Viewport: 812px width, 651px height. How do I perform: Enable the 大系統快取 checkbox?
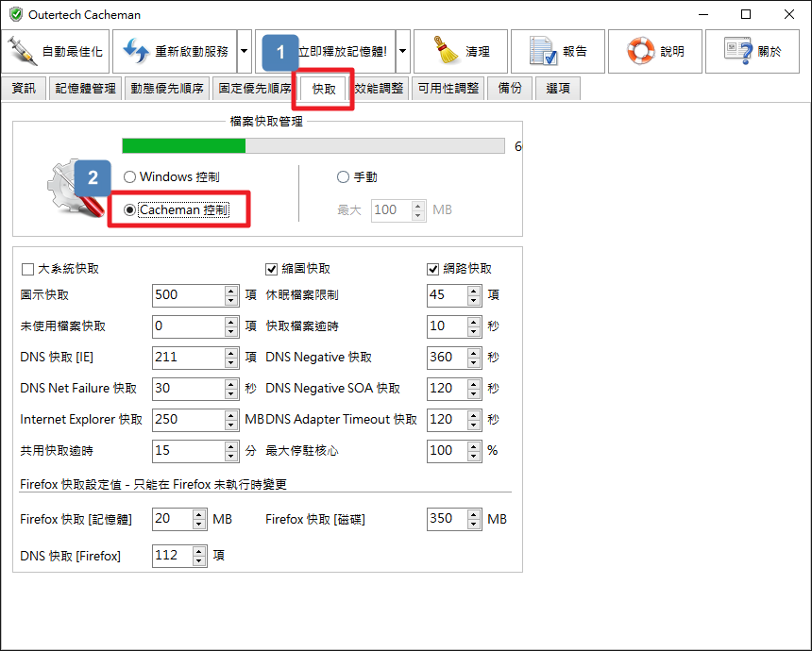click(x=27, y=269)
